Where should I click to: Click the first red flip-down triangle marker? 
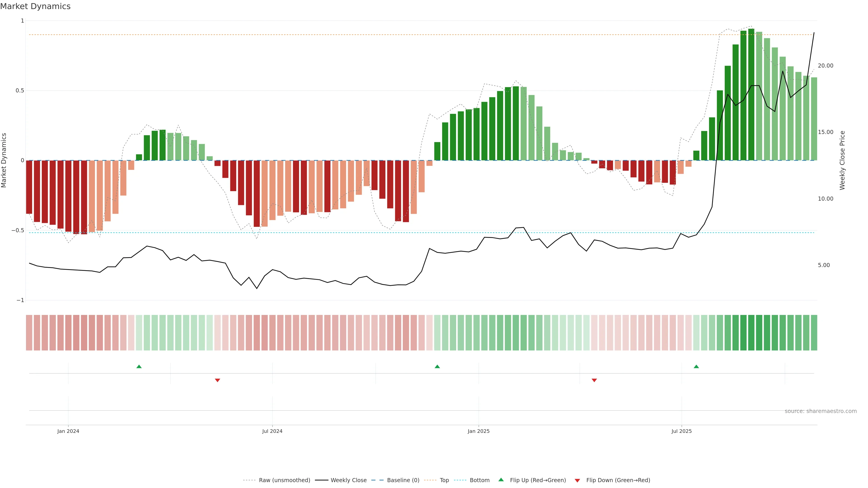(x=217, y=380)
